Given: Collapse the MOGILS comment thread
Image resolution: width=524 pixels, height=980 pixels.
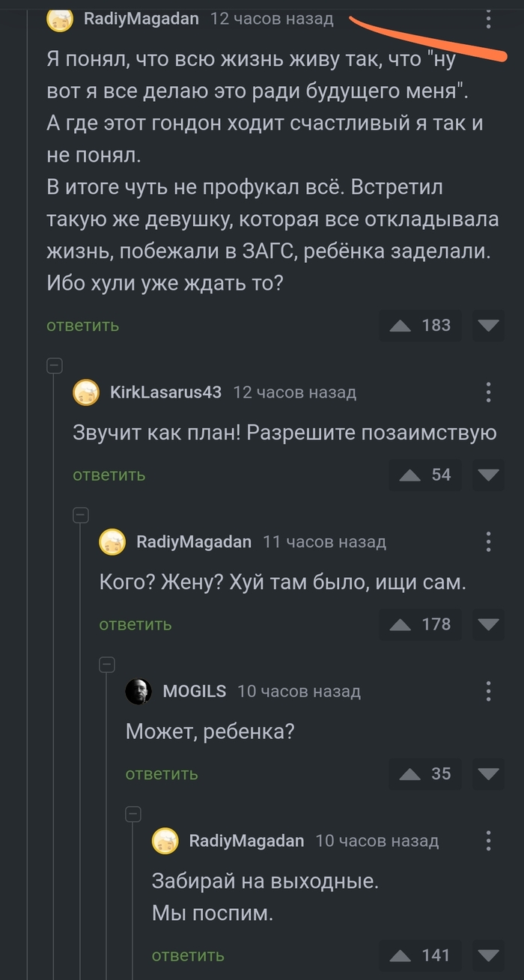Looking at the screenshot, I should coord(106,664).
